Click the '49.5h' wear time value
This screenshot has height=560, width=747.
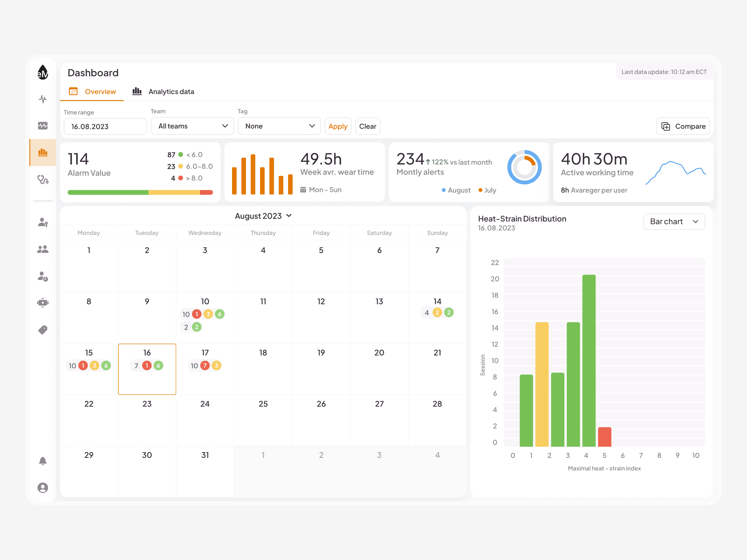[x=321, y=159]
